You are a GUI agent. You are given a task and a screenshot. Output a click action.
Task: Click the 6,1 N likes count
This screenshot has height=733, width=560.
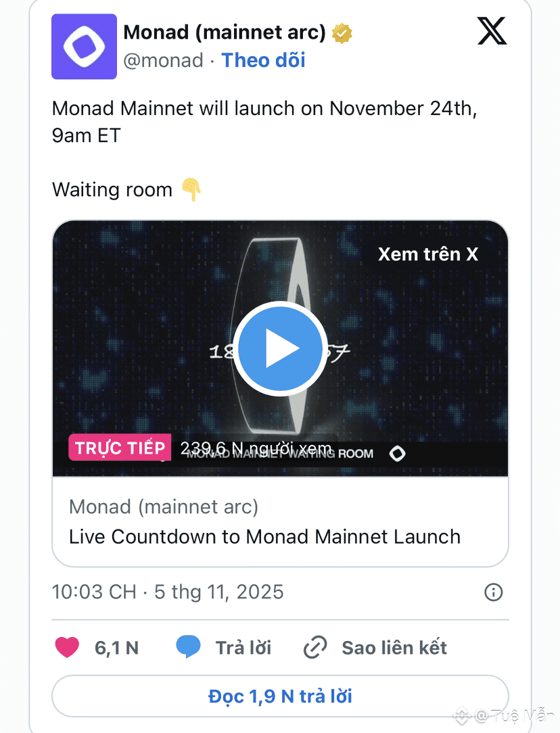coord(116,648)
